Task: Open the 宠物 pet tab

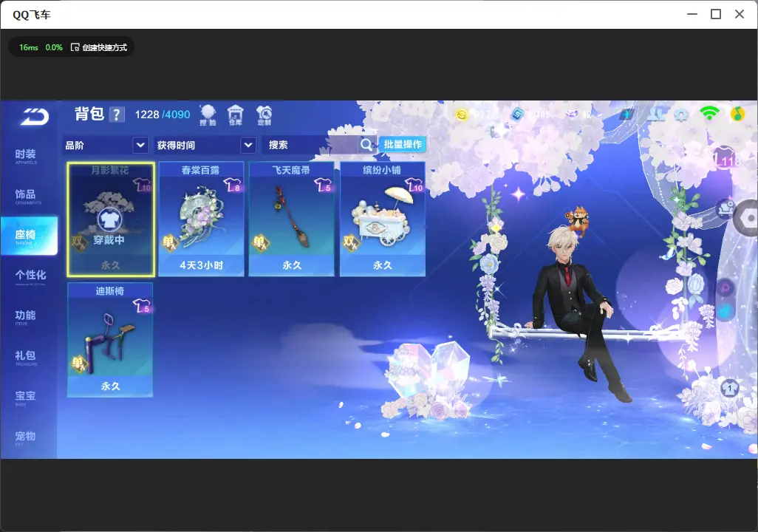Action: (25, 437)
